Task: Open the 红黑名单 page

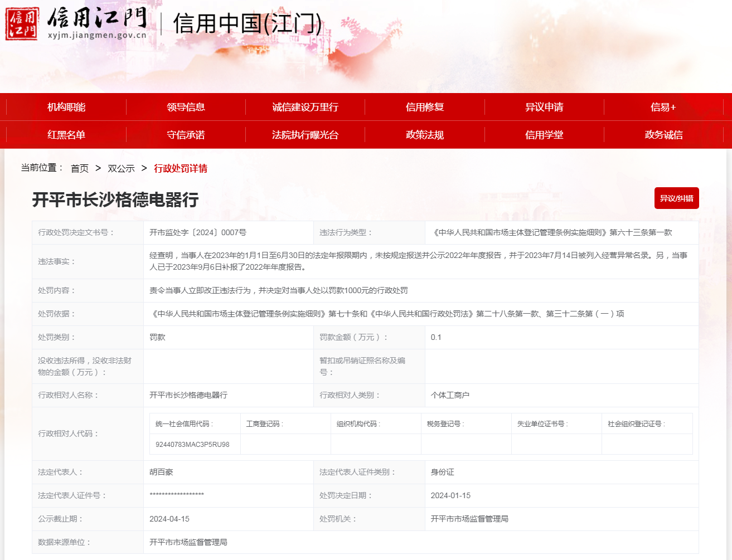Action: click(x=66, y=135)
